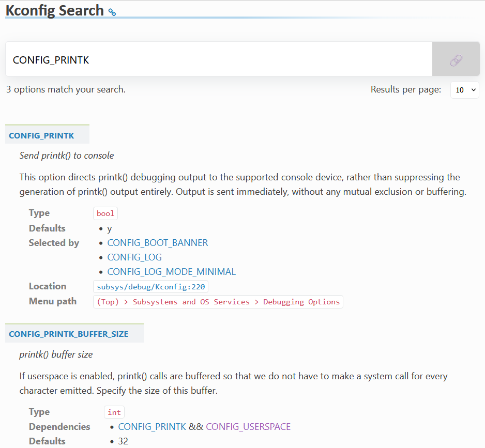The width and height of the screenshot is (485, 448).
Task: Click the link anchor icon next to Kconfig Search heading
Action: pos(112,11)
